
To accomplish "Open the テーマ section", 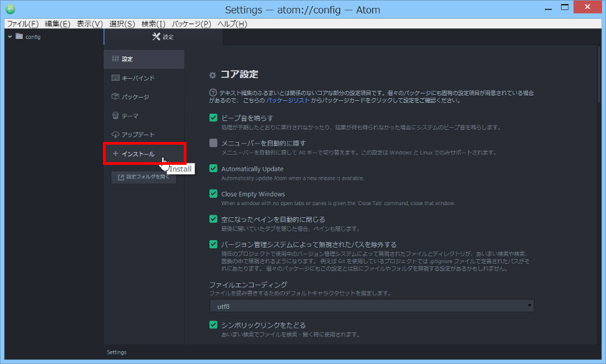I will [x=144, y=116].
